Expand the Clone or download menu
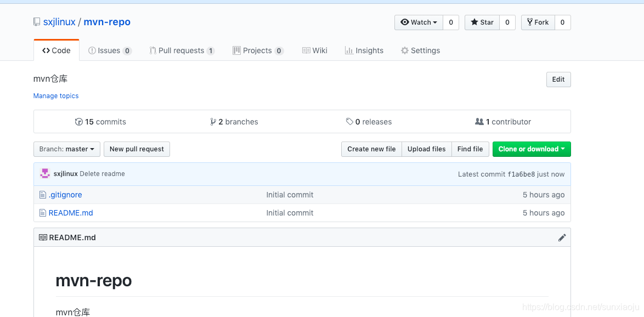 532,149
